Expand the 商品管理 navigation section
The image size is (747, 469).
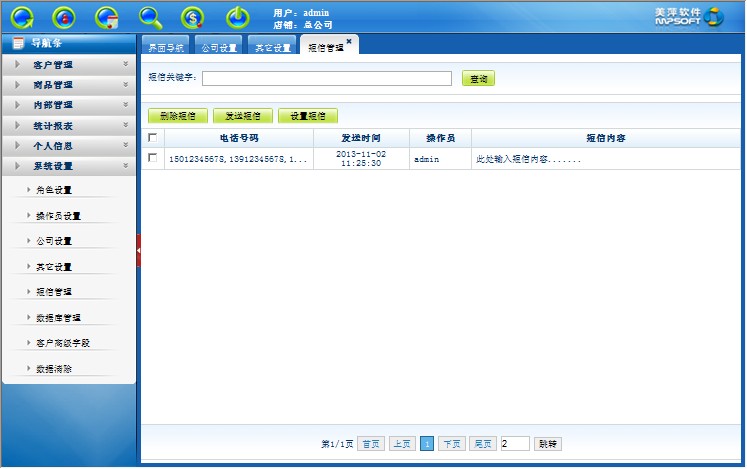[x=68, y=85]
